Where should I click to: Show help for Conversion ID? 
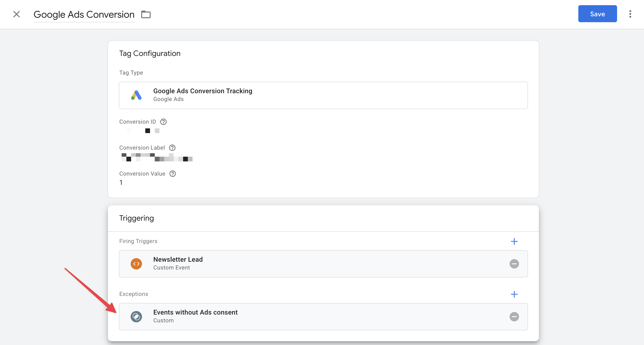tap(163, 122)
